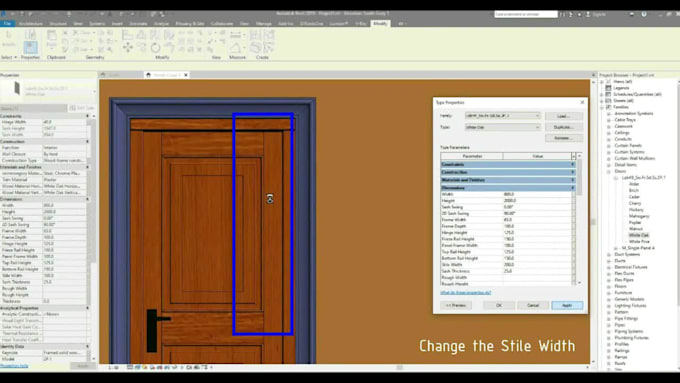Toggle the associate box on the Width row

(573, 194)
